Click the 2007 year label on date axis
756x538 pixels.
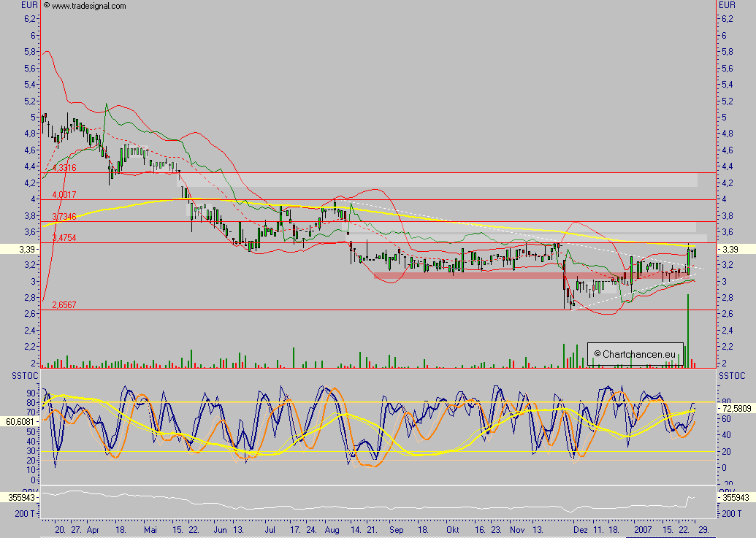tap(644, 530)
